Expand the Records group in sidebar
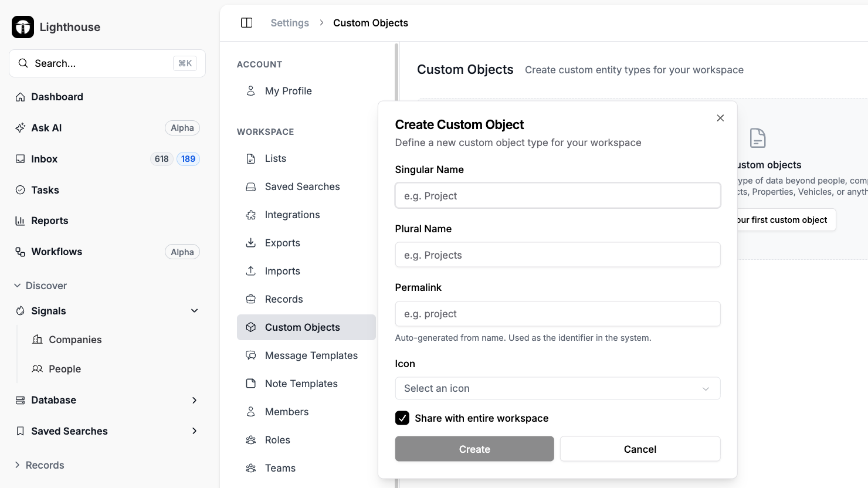The image size is (868, 488). 39,465
